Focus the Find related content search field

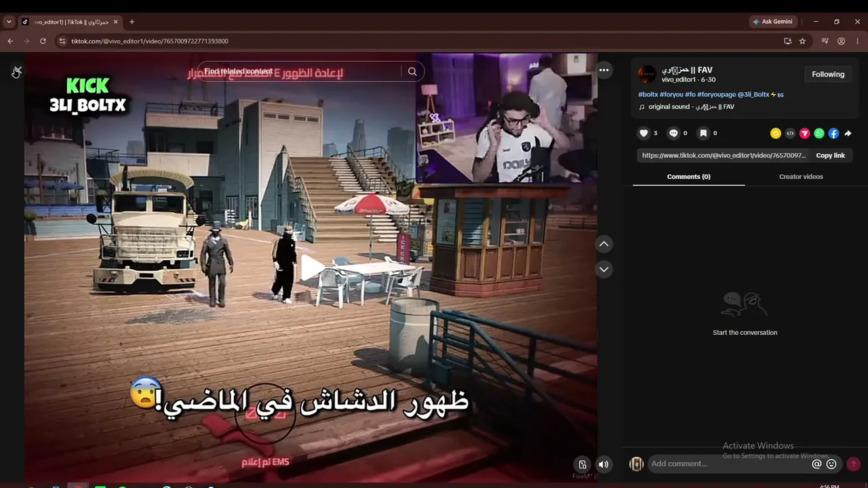coord(298,71)
